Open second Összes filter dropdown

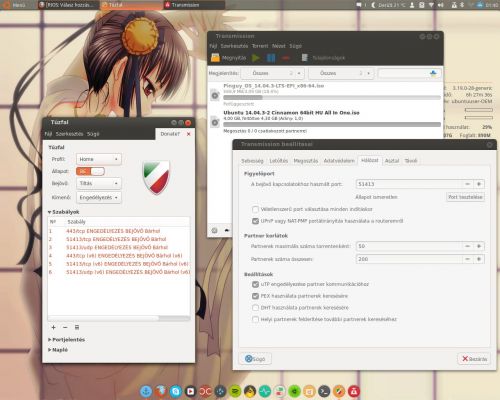point(341,73)
